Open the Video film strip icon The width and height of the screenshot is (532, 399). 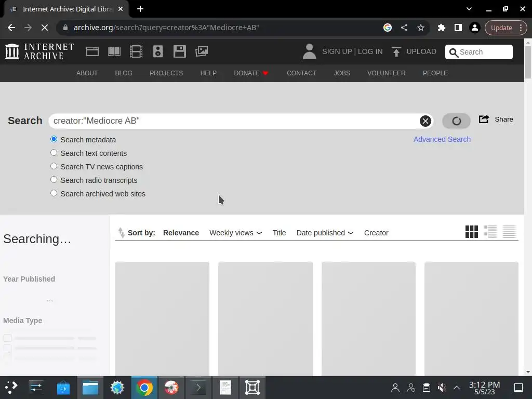click(136, 51)
